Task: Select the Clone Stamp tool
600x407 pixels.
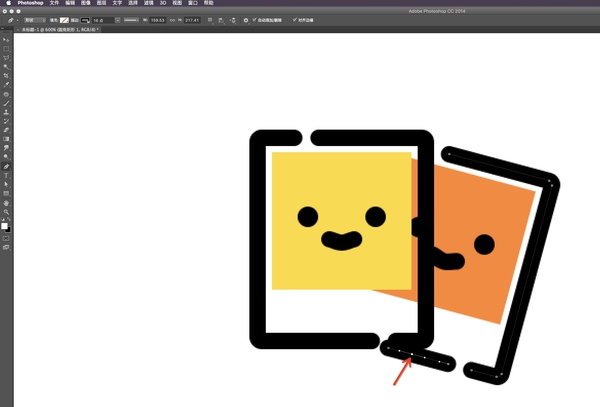Action: 6,112
